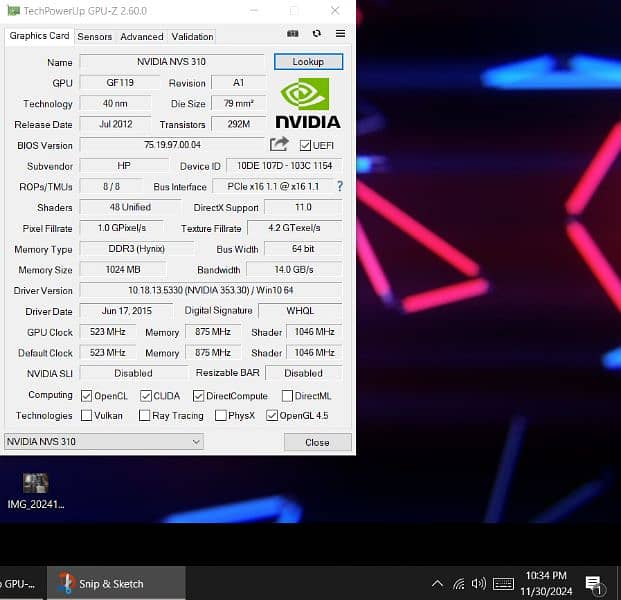Toggle the OpenCL checkbox

(86, 396)
